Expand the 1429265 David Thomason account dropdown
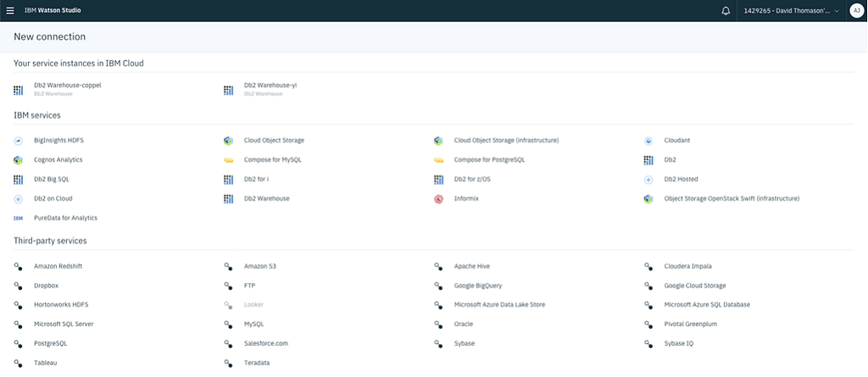 792,10
